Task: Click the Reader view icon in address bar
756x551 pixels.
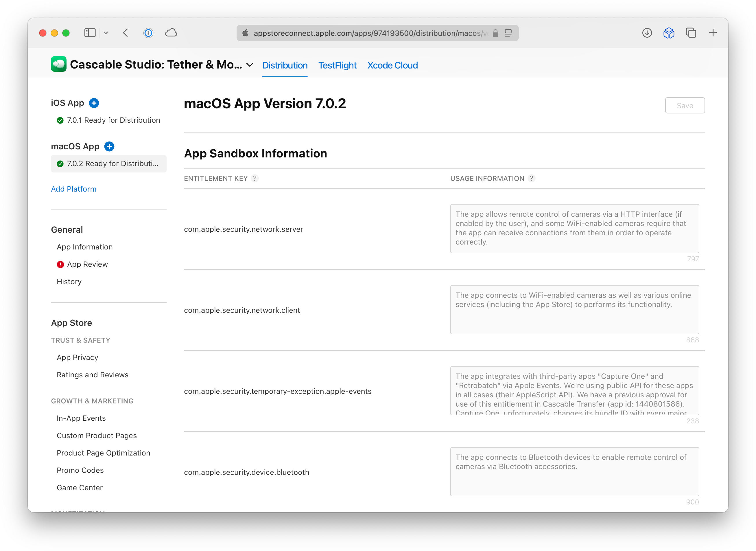Action: point(508,33)
